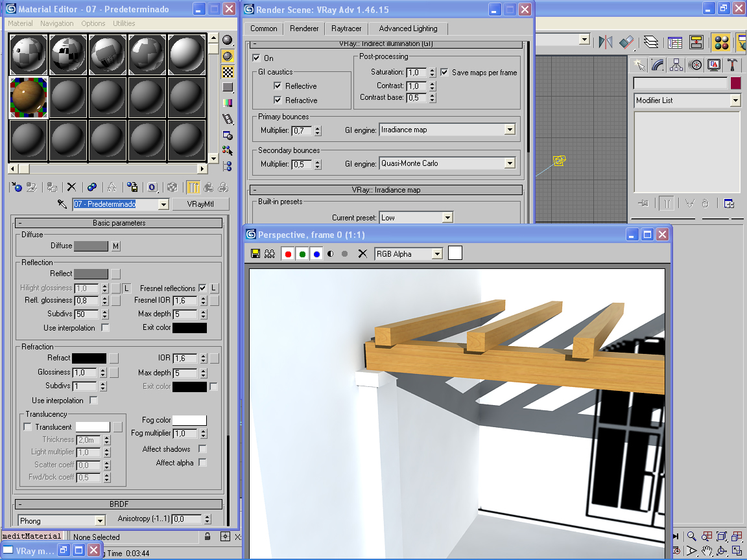The width and height of the screenshot is (747, 560).
Task: Click Diffuse map M button
Action: [116, 246]
